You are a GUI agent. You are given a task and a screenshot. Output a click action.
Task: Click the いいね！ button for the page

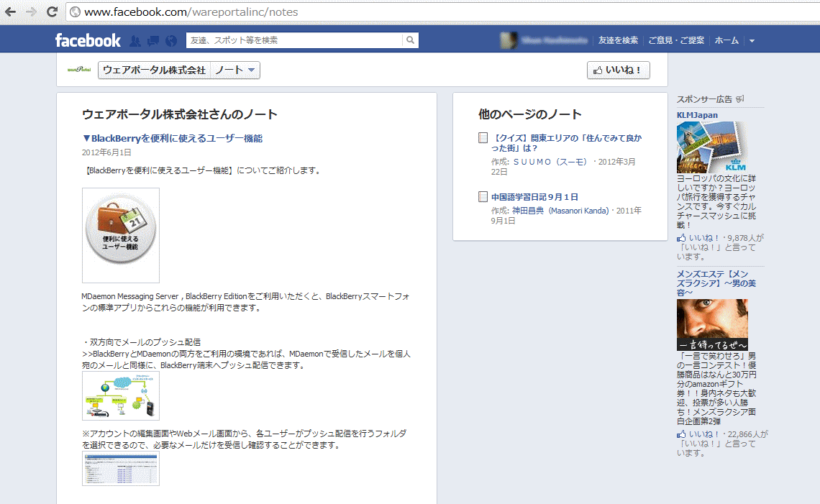(618, 70)
